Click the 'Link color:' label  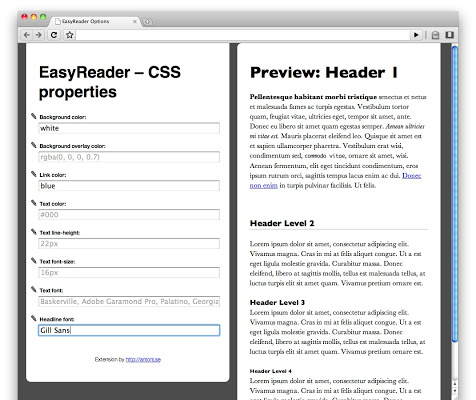click(x=53, y=175)
